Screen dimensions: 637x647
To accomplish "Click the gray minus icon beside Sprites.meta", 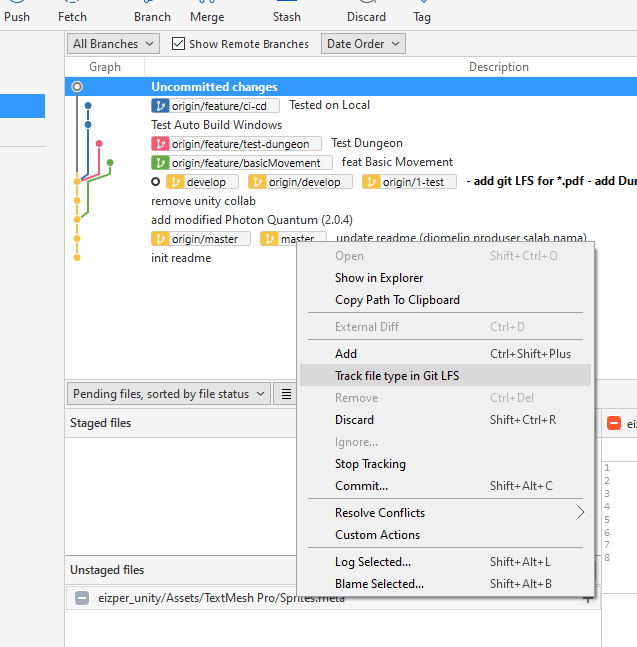I will (x=82, y=598).
